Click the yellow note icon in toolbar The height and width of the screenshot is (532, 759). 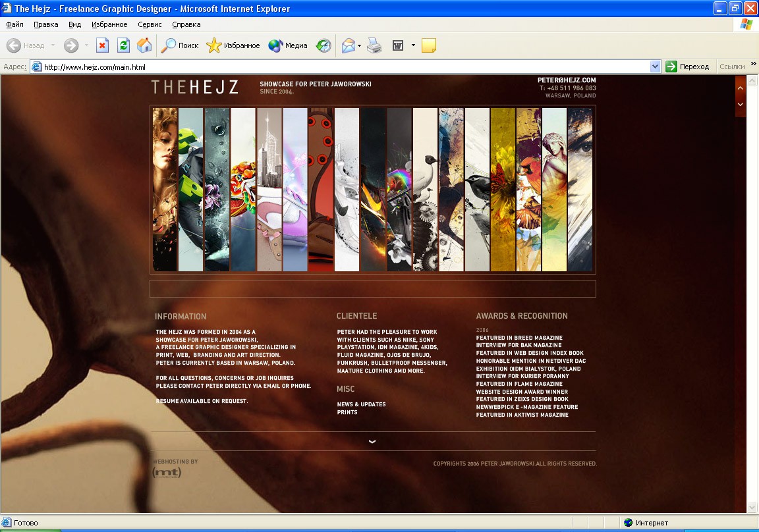pos(429,45)
